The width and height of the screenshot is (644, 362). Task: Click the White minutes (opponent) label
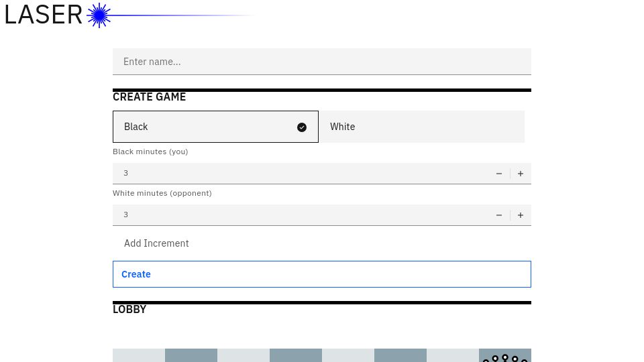click(162, 193)
